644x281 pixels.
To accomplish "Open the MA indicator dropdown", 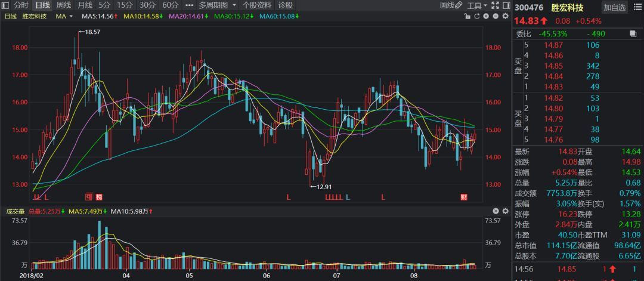I will point(64,17).
